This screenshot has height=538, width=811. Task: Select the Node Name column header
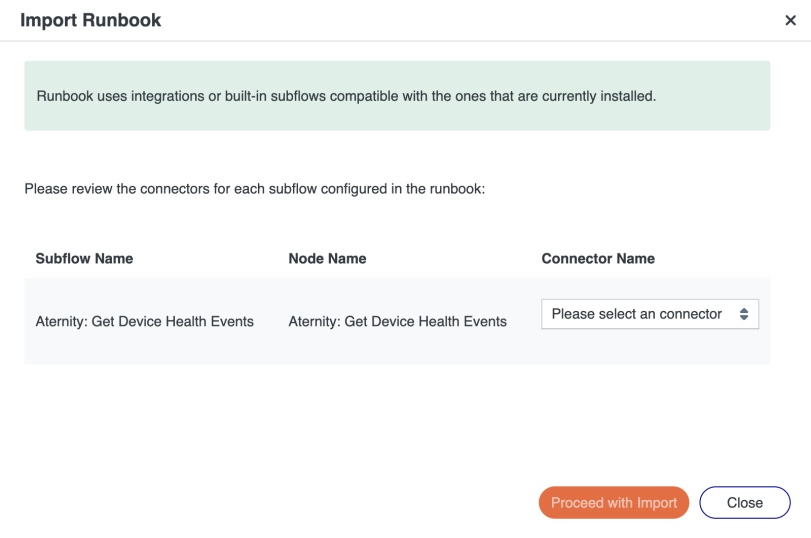coord(327,259)
